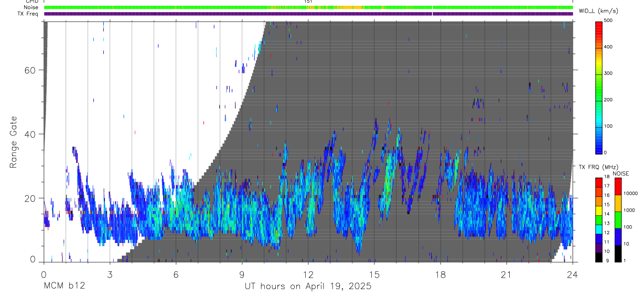Click the MCM b12 radar label

click(x=64, y=287)
